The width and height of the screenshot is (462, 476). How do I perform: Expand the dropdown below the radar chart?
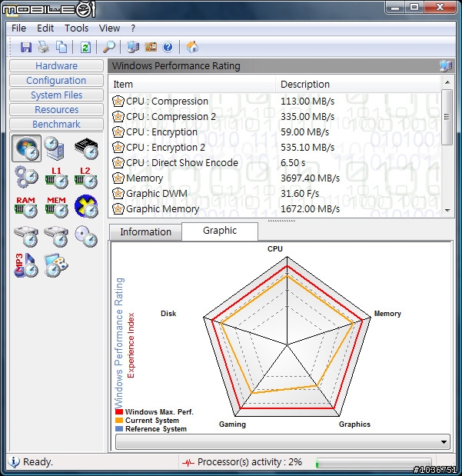tap(444, 442)
